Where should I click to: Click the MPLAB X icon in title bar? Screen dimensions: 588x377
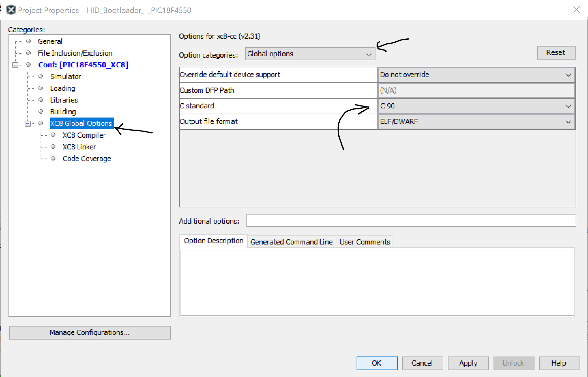[11, 10]
